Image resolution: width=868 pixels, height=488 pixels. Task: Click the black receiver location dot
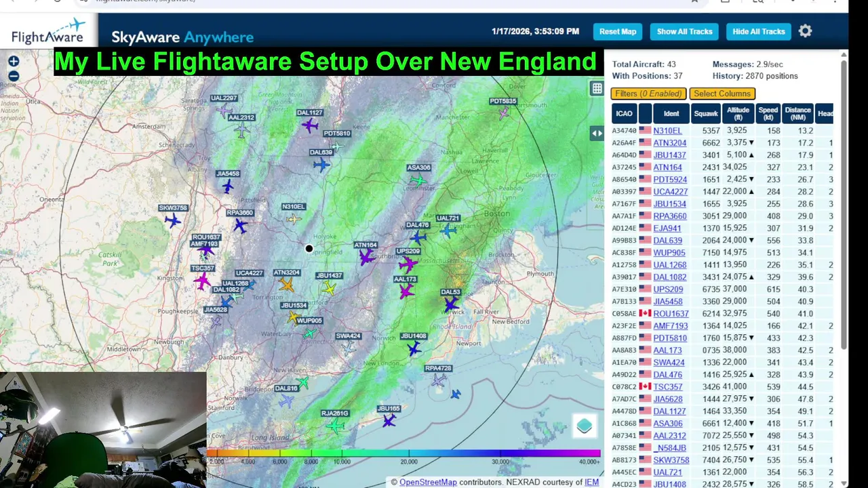[309, 249]
